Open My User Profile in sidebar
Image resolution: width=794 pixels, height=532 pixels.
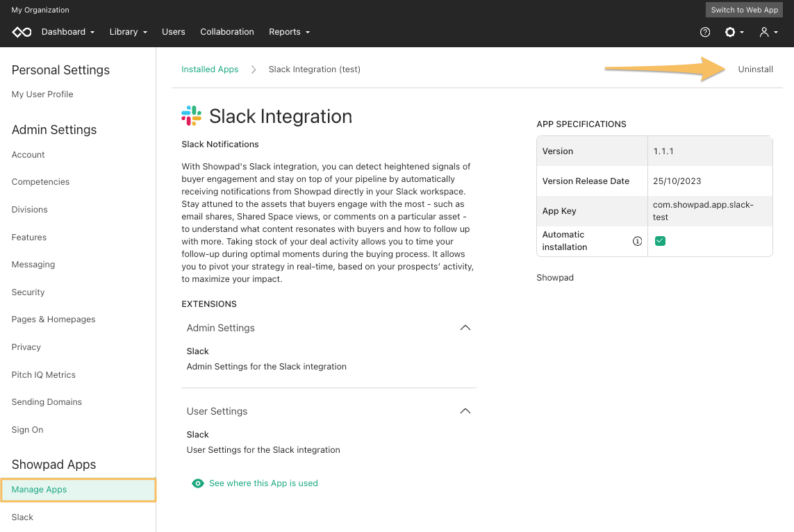(42, 94)
